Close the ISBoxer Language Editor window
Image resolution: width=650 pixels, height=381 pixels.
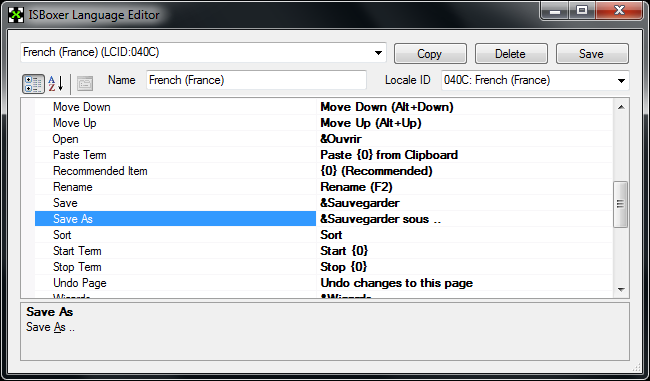tap(619, 10)
